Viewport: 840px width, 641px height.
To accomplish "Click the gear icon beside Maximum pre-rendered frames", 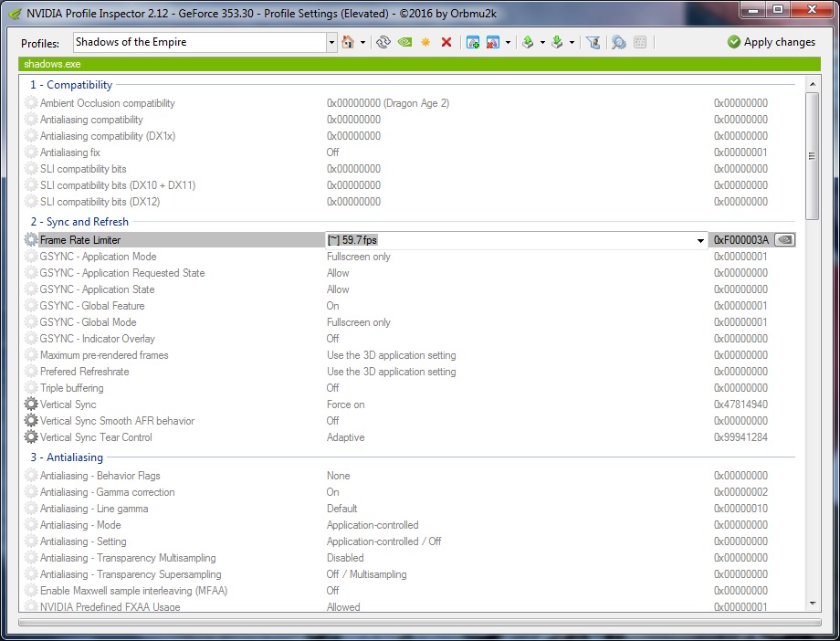I will [31, 355].
